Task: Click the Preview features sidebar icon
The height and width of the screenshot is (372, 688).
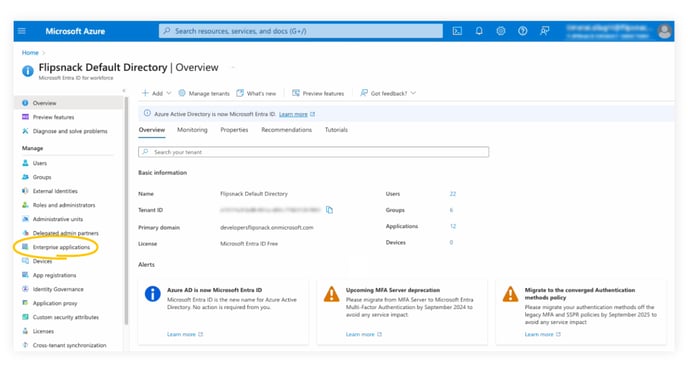Action: 25,117
